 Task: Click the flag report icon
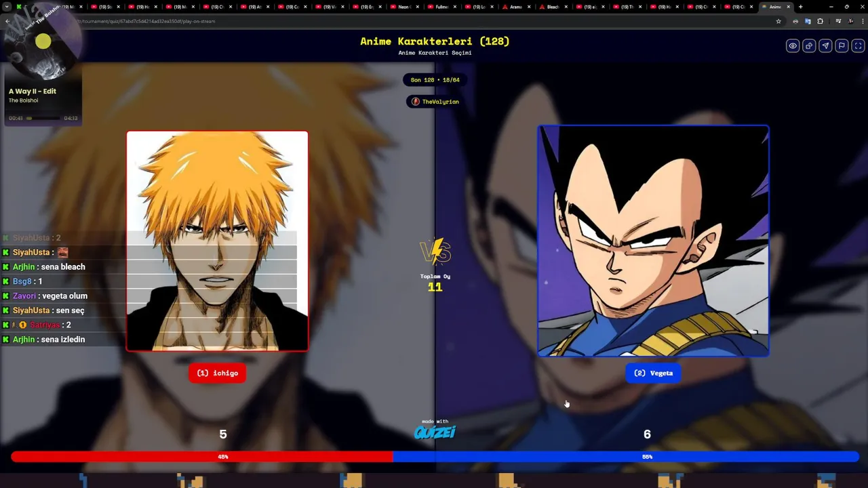pos(842,45)
